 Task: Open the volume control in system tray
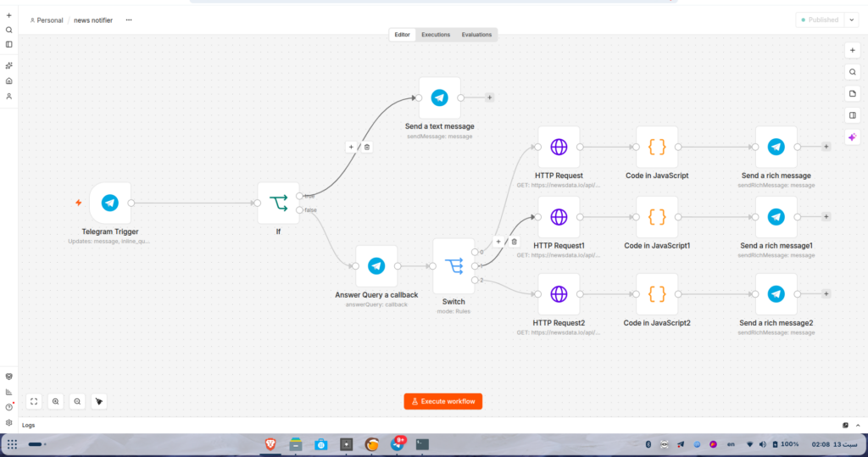tap(762, 444)
